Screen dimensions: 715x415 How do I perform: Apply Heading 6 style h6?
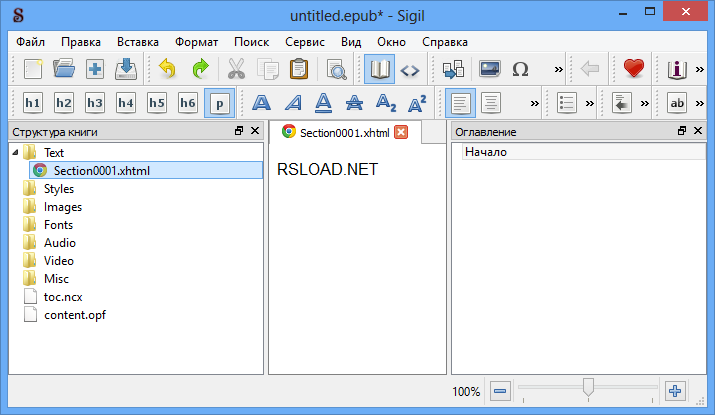[188, 103]
